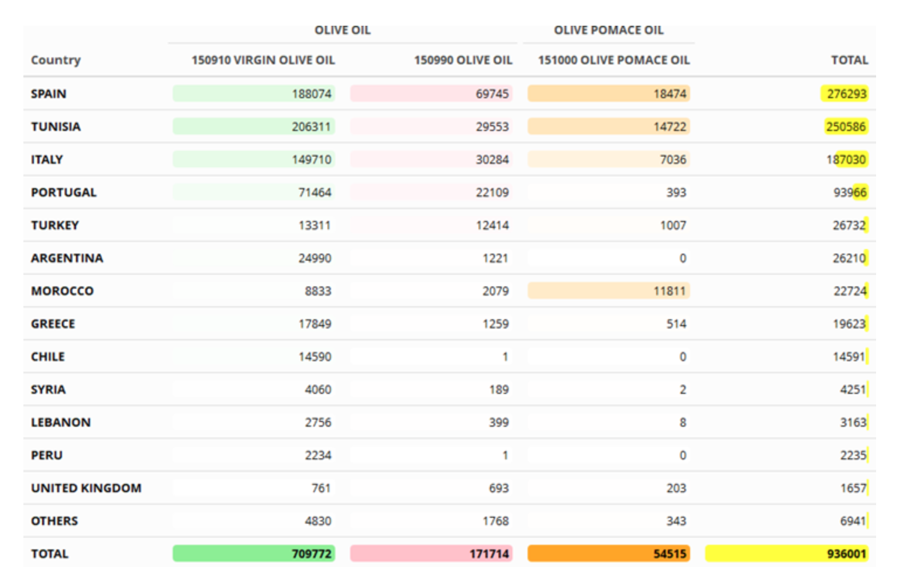Viewport: 910px width, 588px height.
Task: Select the OLIVE POMACE OIL group header
Action: (608, 30)
